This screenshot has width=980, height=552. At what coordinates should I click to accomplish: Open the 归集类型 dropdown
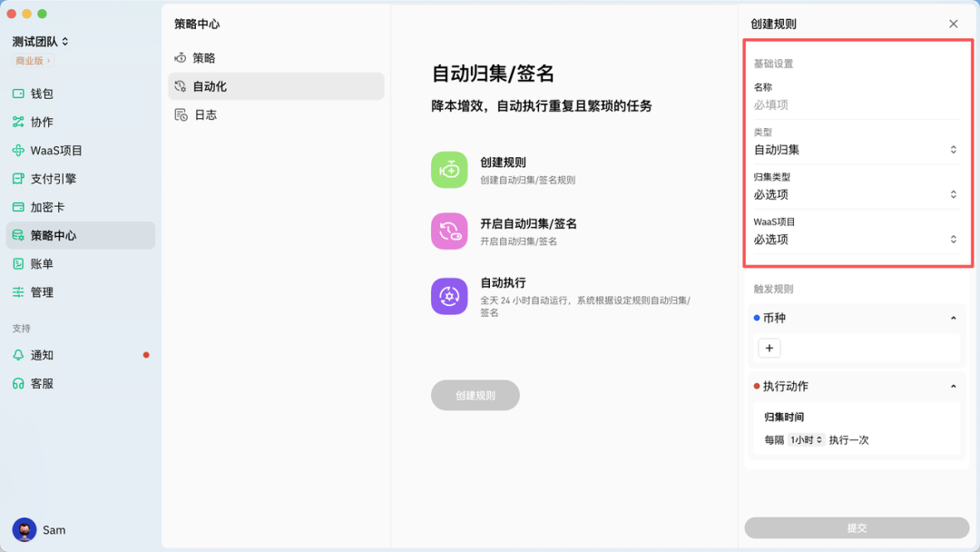coord(856,193)
